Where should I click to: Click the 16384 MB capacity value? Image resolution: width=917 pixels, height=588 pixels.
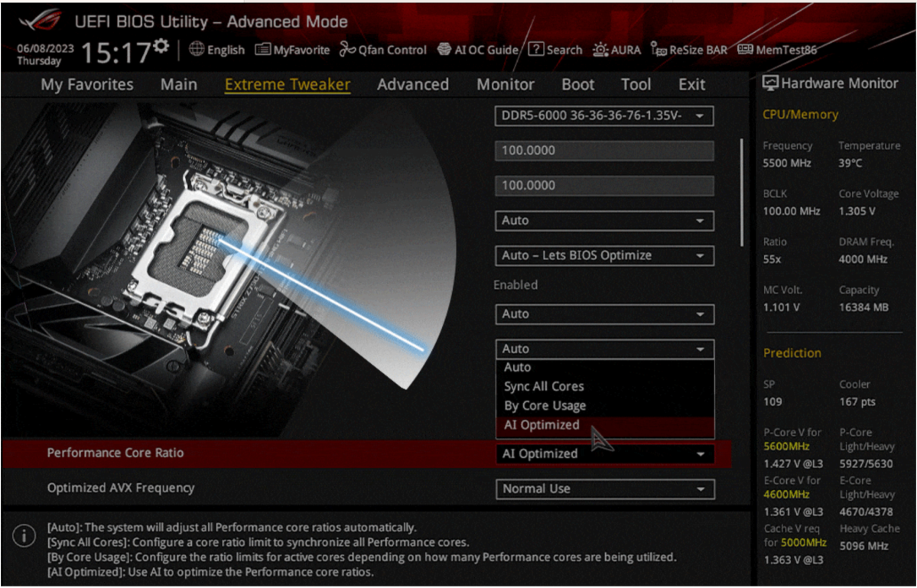pyautogui.click(x=863, y=307)
